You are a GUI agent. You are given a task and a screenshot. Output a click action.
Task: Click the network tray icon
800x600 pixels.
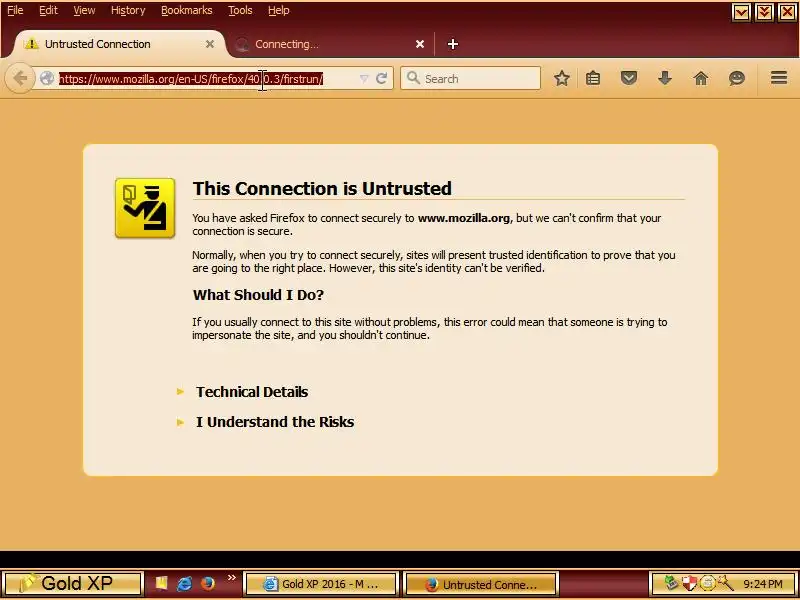[x=672, y=583]
